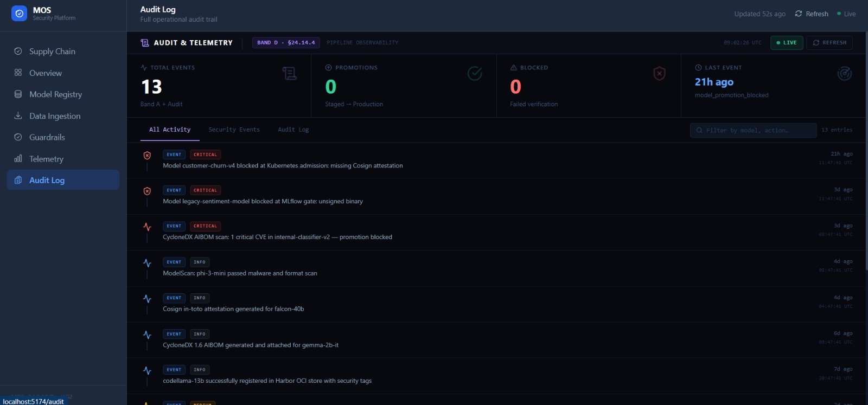This screenshot has height=405, width=868.
Task: Click text 'Model legacy-sentiment-model blocked at MLflow gate: unsigned binary'
Action: (263, 201)
